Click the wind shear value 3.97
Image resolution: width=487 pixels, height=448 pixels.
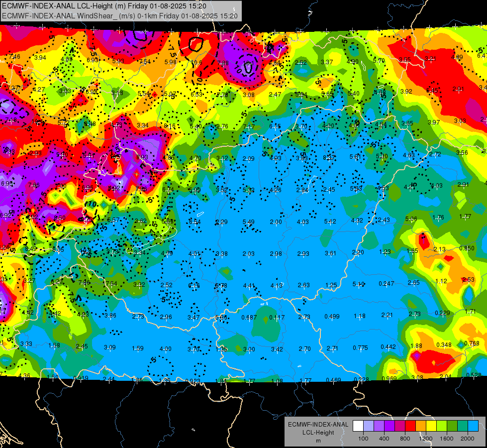(434, 122)
